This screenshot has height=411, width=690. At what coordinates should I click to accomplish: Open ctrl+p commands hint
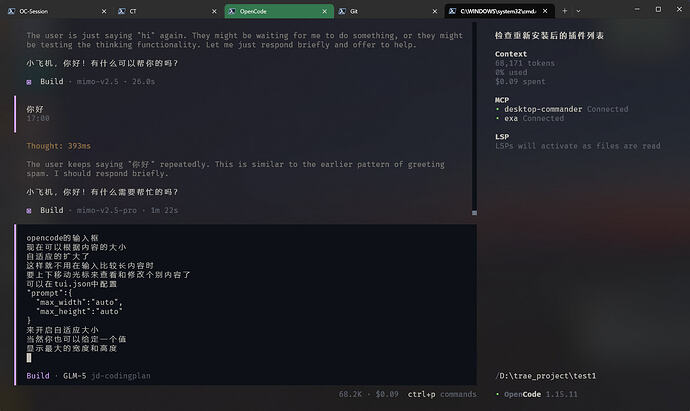(442, 394)
